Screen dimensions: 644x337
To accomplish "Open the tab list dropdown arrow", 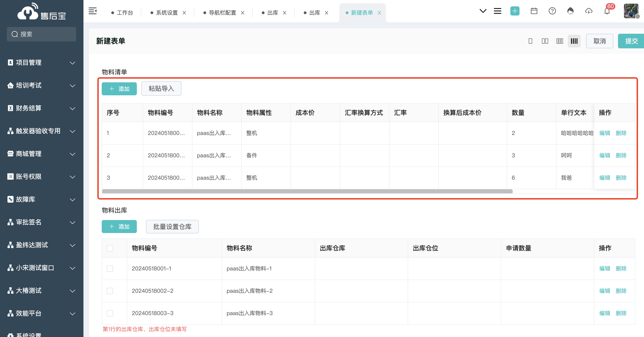I will pos(483,11).
